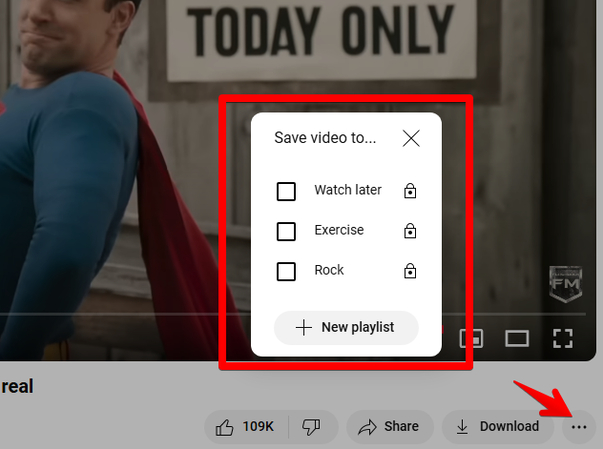Click the 109K like count

(258, 426)
